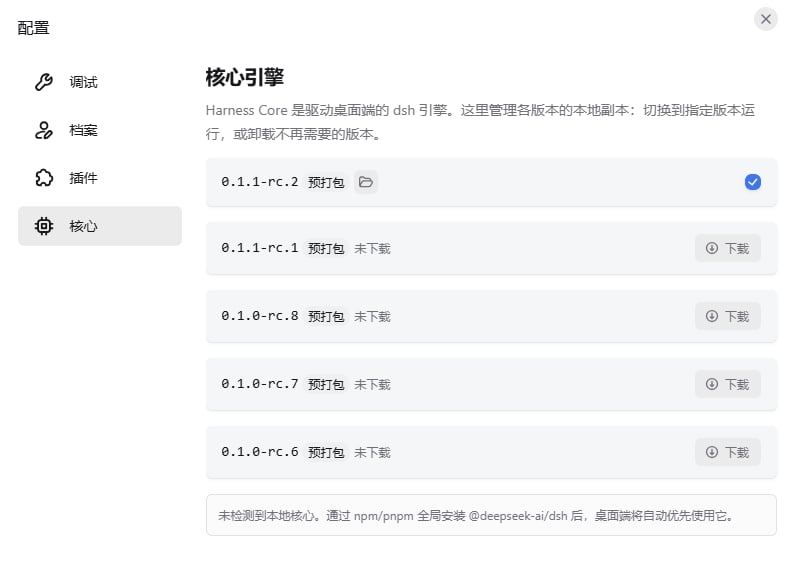Click the 未下载 status of 0.1.1-rc.1

372,249
